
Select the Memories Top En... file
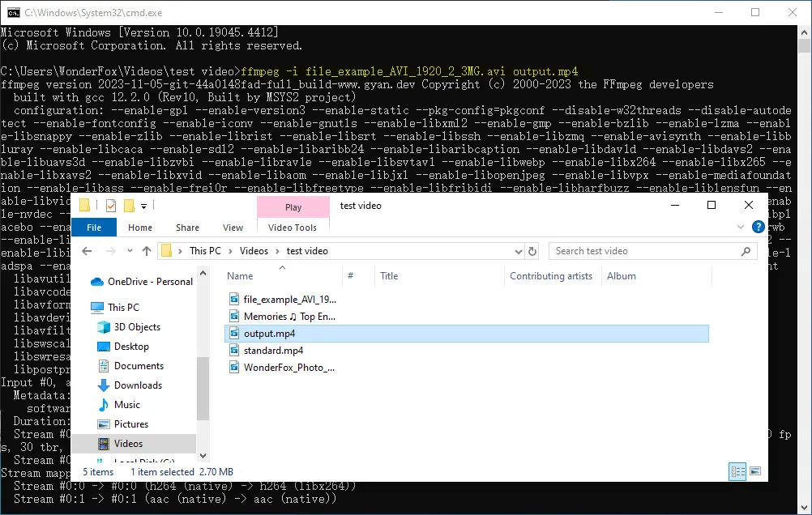coord(289,317)
